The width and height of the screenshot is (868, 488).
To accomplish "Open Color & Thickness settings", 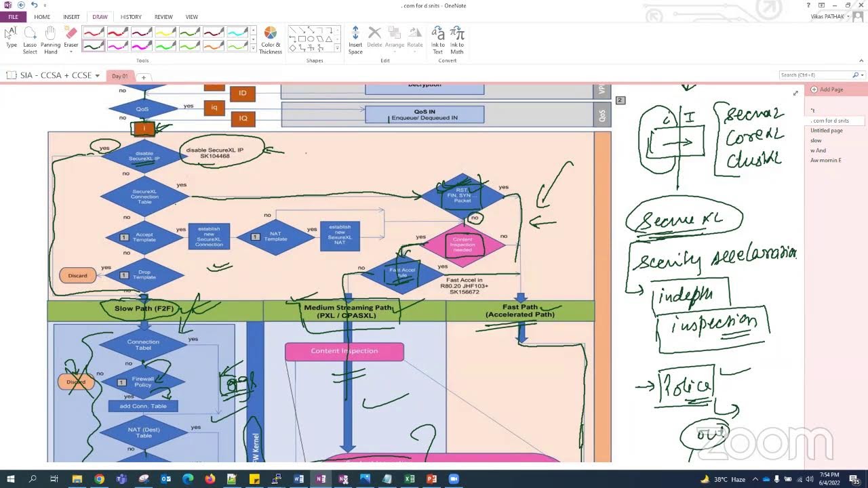I will pyautogui.click(x=270, y=40).
